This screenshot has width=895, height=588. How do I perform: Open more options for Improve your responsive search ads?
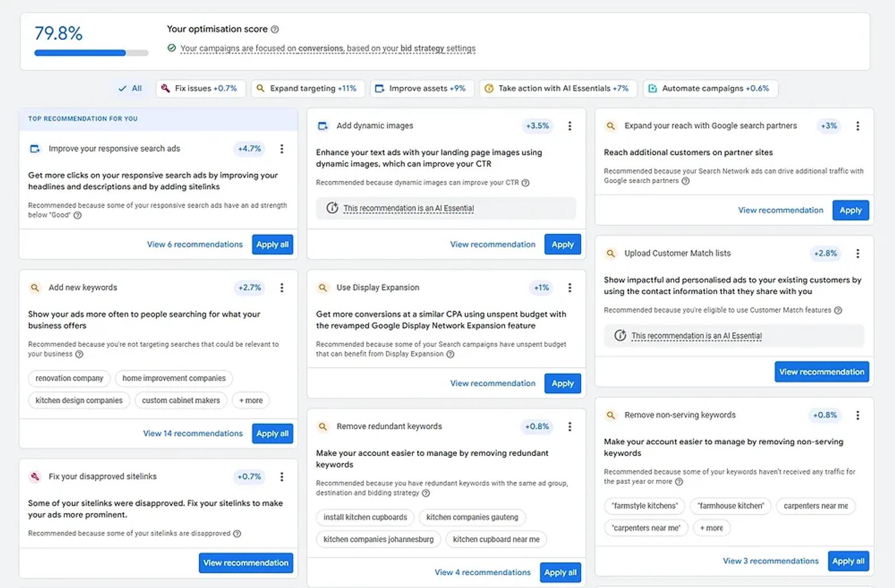(282, 149)
